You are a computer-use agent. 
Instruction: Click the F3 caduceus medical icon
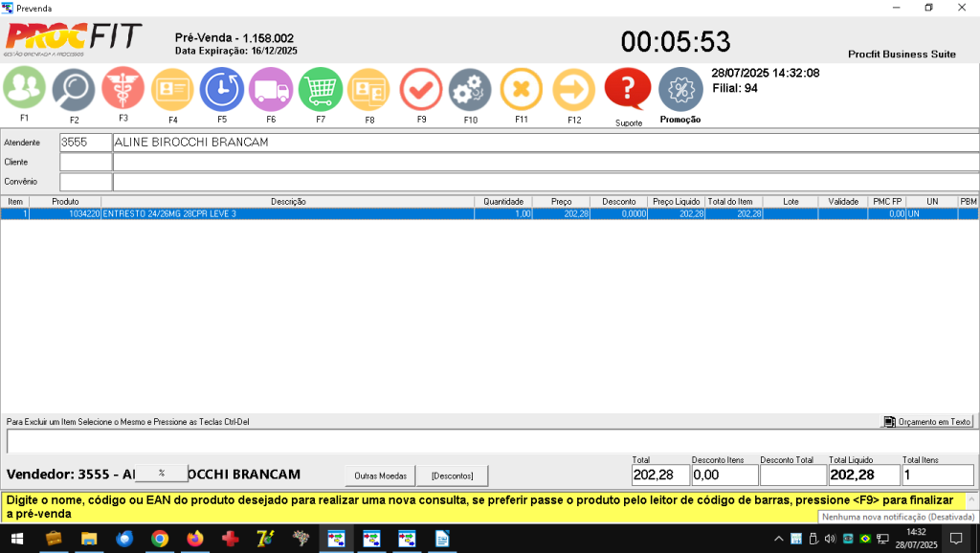tap(123, 89)
